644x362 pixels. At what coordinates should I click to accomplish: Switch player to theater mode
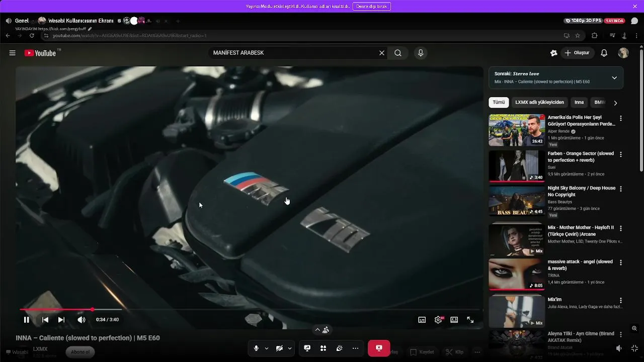(454, 320)
